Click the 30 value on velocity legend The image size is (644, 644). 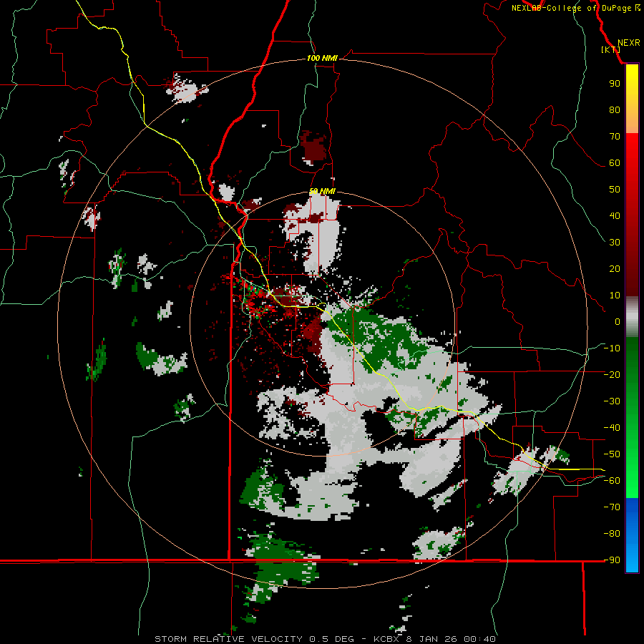(615, 243)
